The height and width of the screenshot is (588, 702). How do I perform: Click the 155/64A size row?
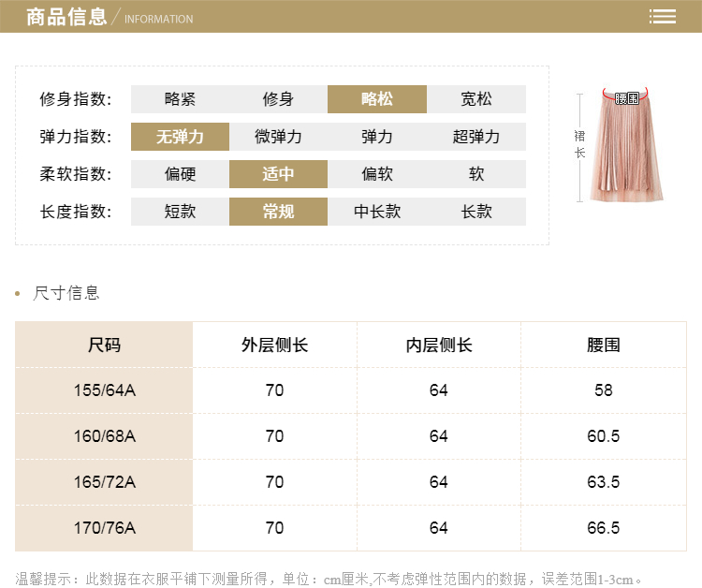coord(104,390)
